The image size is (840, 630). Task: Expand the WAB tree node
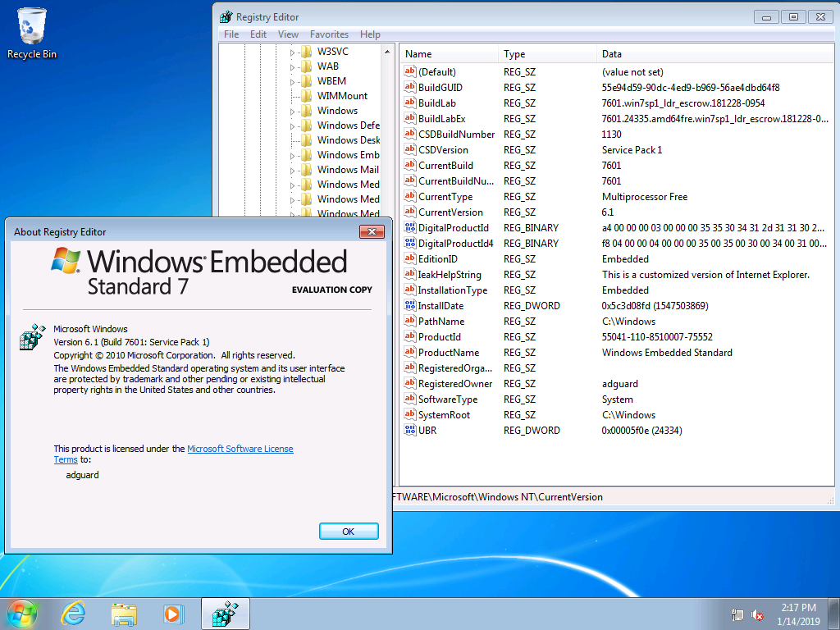coord(293,67)
